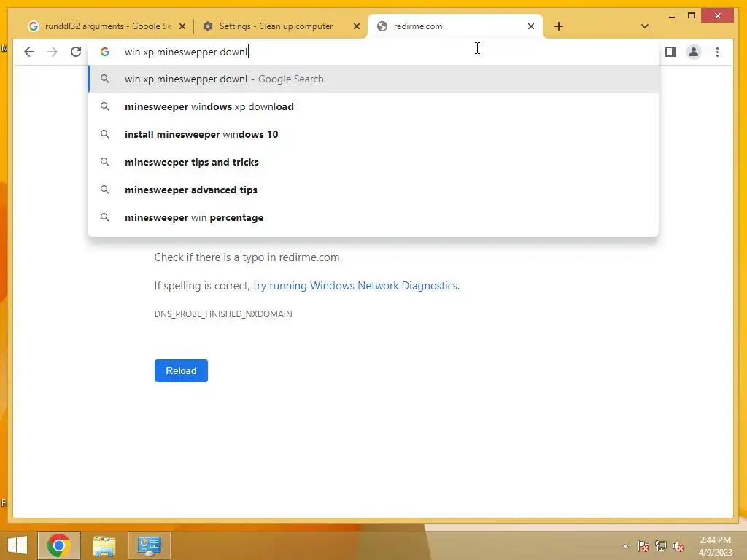Open the side panel icon in the toolbar
This screenshot has width=747, height=560.
tap(670, 52)
